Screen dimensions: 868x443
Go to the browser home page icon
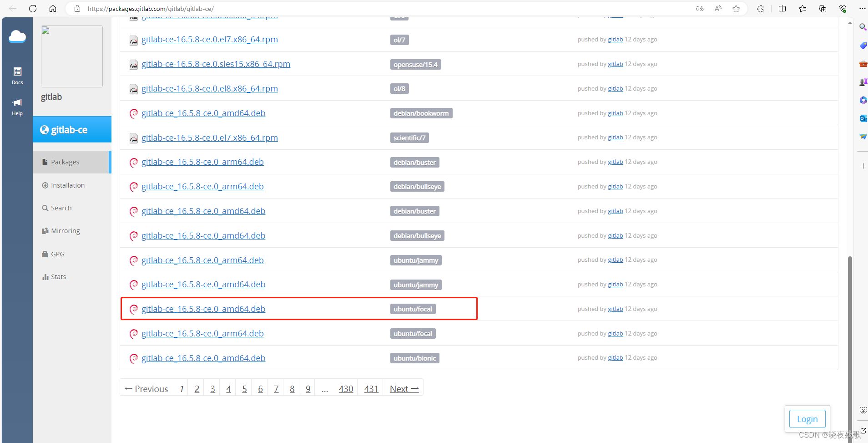coord(53,9)
